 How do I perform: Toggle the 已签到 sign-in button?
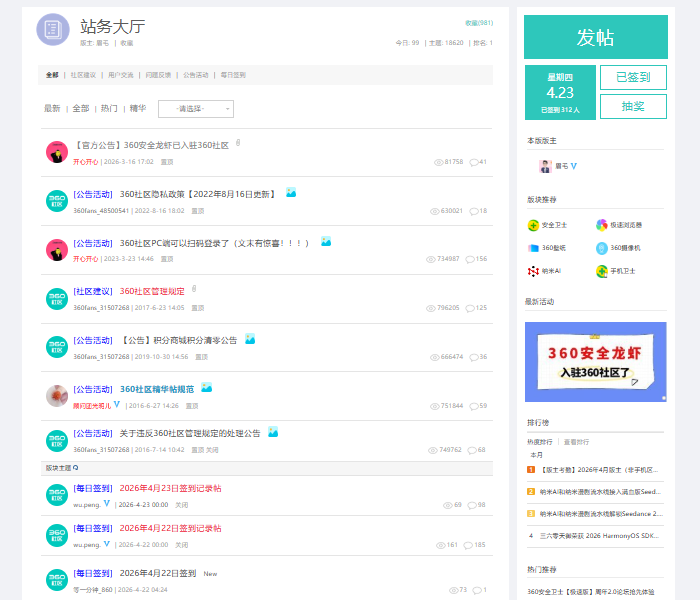pyautogui.click(x=633, y=77)
